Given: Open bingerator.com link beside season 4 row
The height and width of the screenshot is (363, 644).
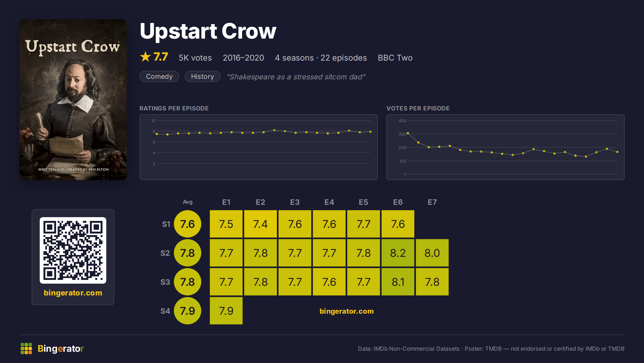Looking at the screenshot, I should coord(347,311).
